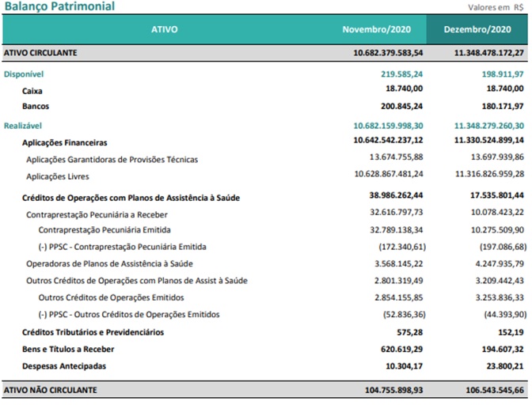Select value 575,28
Viewport: 532px width, 405px height.
[410, 332]
